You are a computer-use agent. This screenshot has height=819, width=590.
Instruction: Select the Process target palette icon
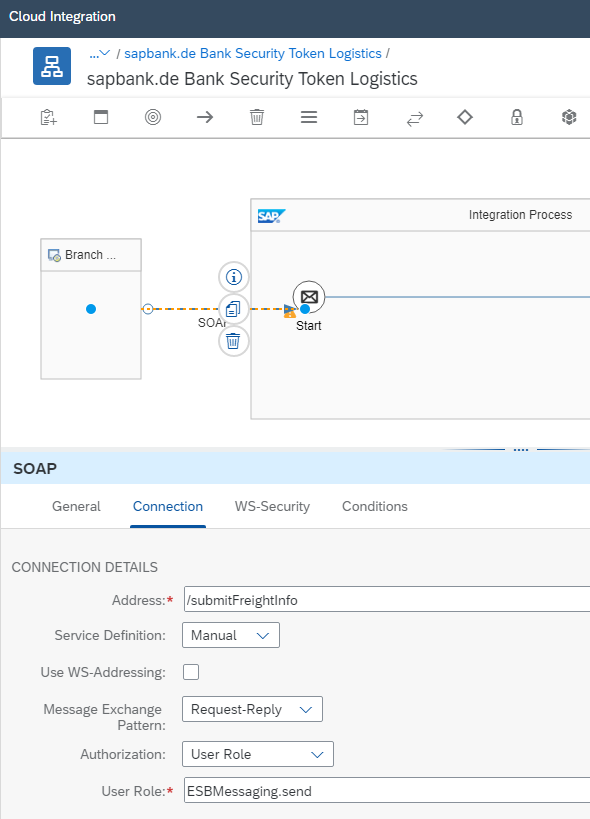153,117
